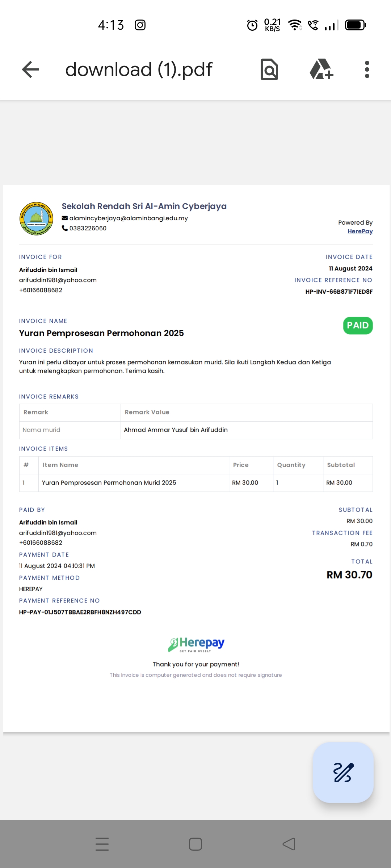The height and width of the screenshot is (868, 391).
Task: Tap the total amount RM 30.70
Action: [x=349, y=575]
